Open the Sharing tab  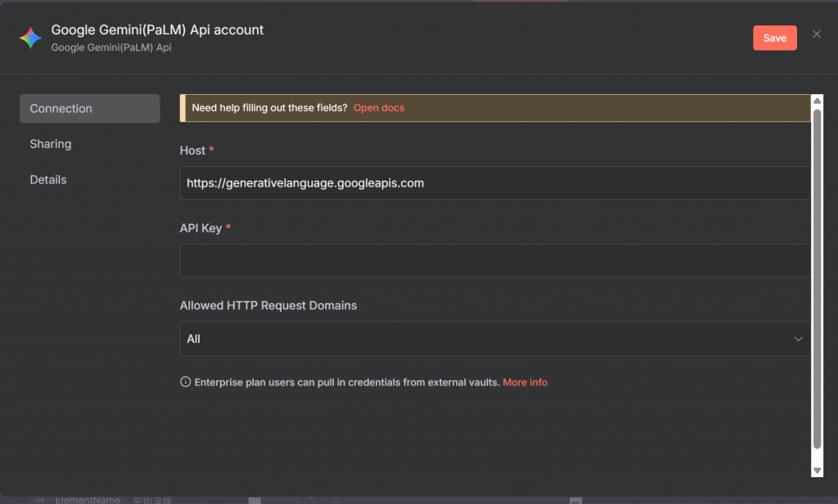click(x=51, y=144)
